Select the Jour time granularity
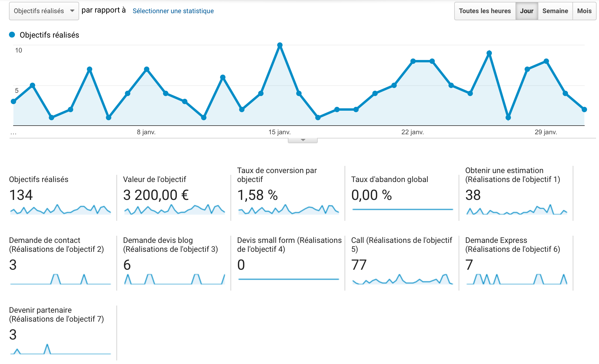The height and width of the screenshot is (364, 599). coord(527,11)
